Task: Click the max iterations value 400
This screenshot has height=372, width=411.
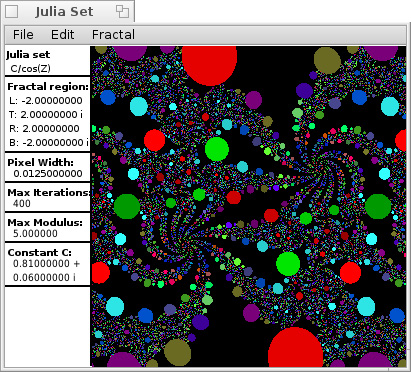Action: pos(22,204)
